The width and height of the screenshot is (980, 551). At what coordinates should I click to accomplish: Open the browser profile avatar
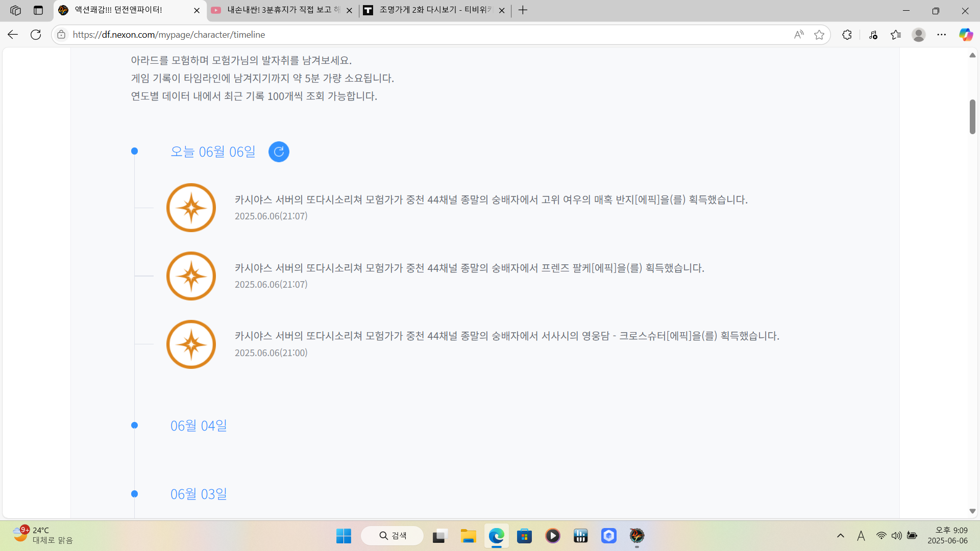click(919, 35)
